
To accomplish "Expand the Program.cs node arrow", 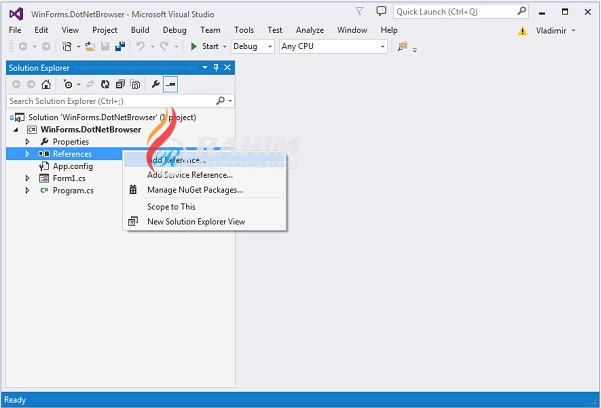I will coord(27,191).
